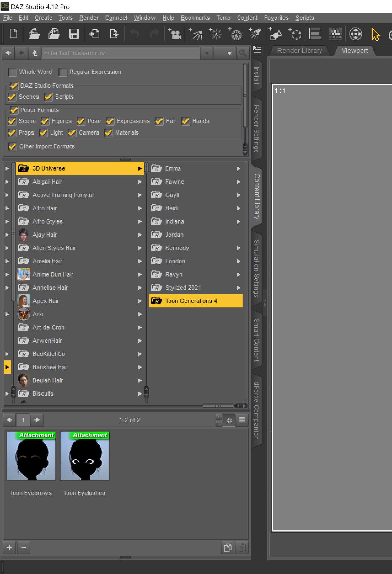This screenshot has width=392, height=574.
Task: Create a new null object
Action: click(x=295, y=34)
